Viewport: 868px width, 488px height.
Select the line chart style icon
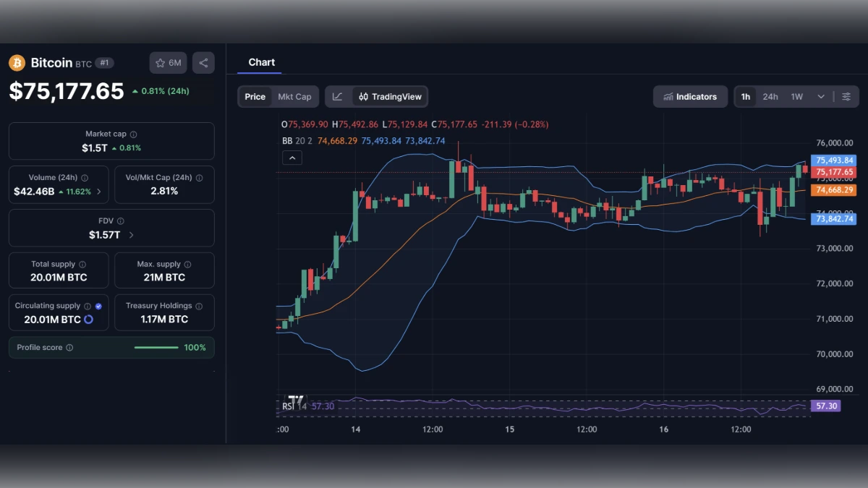click(338, 96)
